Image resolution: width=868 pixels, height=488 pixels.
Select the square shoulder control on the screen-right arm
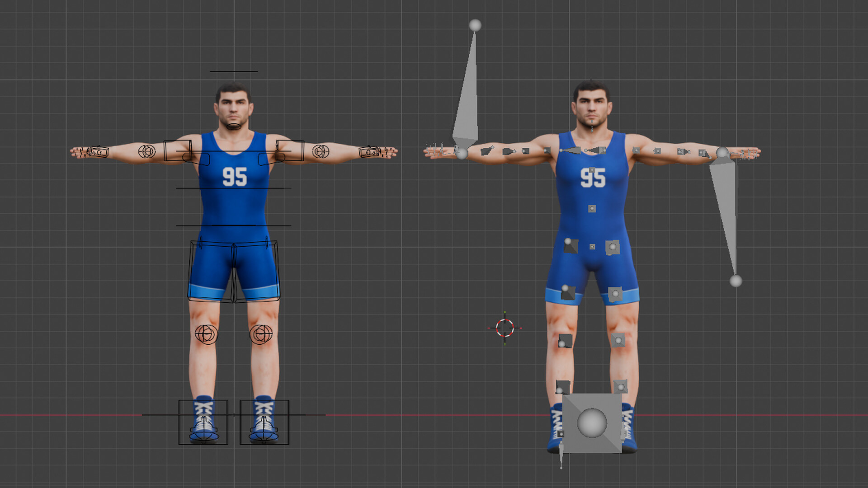click(290, 150)
